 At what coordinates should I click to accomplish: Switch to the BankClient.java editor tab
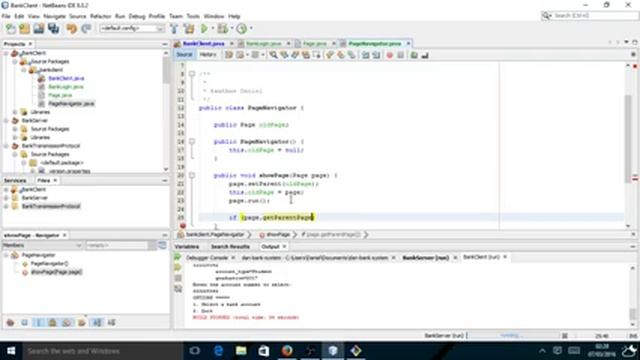click(x=204, y=43)
